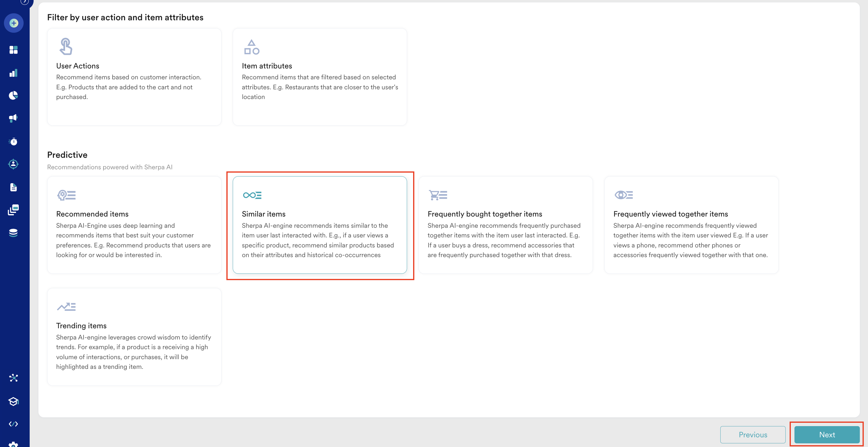
Task: Open the code brackets icon in sidebar
Action: (x=14, y=424)
